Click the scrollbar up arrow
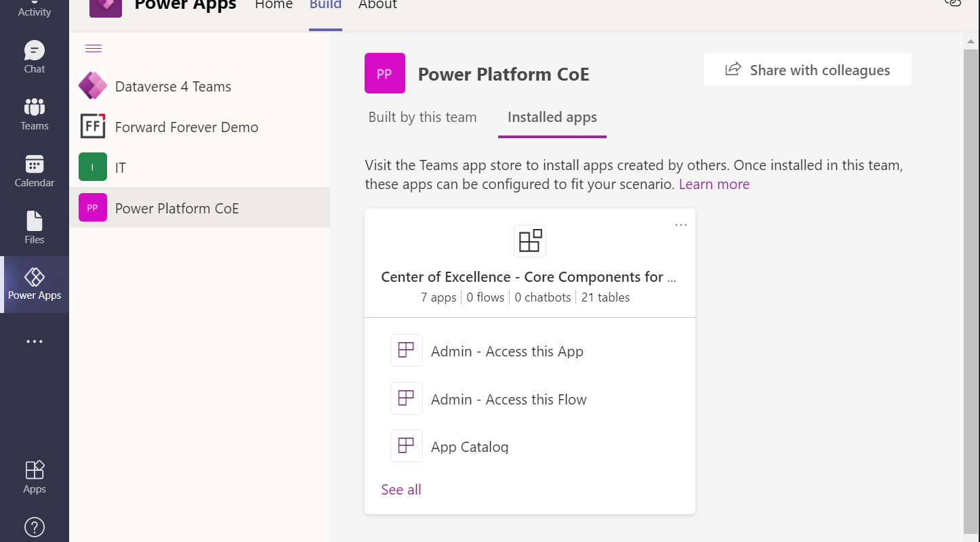Viewport: 980px width, 542px height. (x=971, y=41)
